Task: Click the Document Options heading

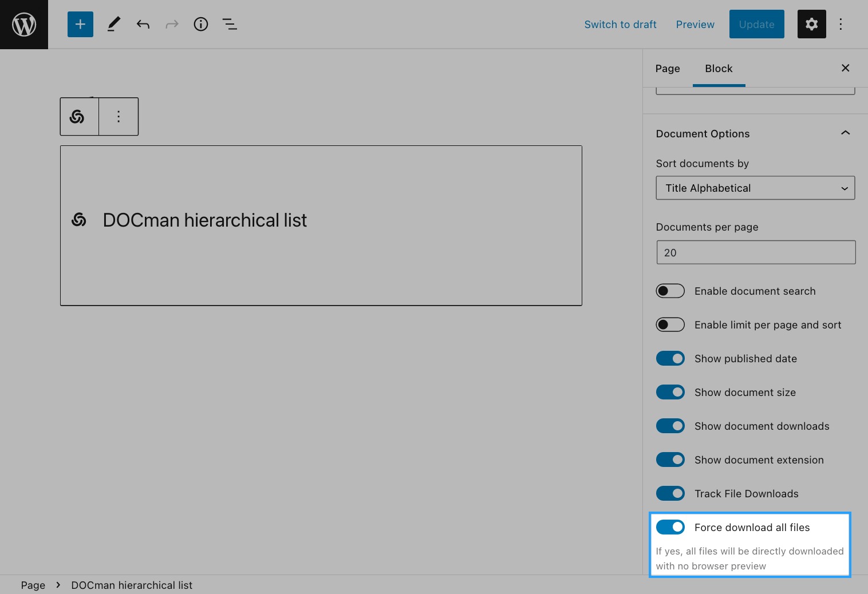Action: click(x=703, y=133)
